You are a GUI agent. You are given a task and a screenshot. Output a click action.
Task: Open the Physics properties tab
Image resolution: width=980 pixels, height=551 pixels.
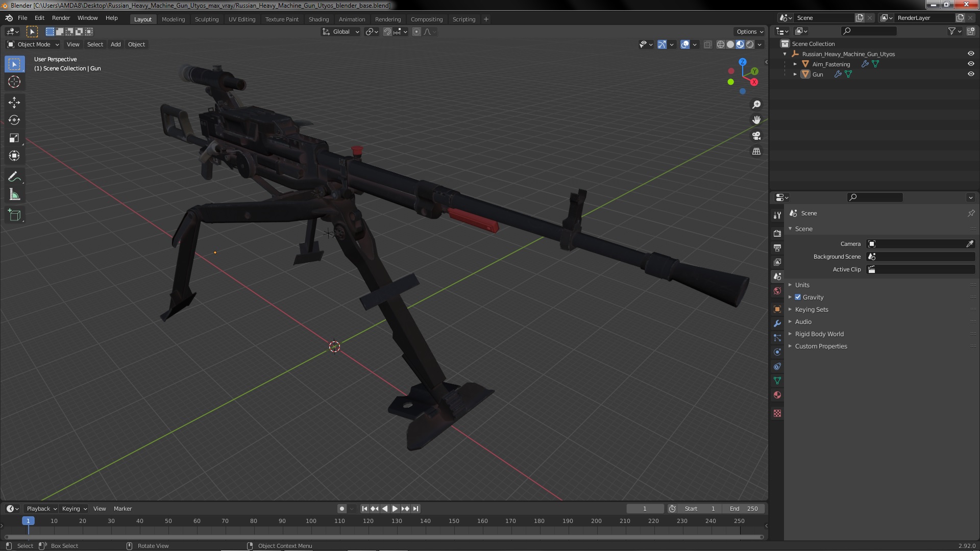pos(777,352)
